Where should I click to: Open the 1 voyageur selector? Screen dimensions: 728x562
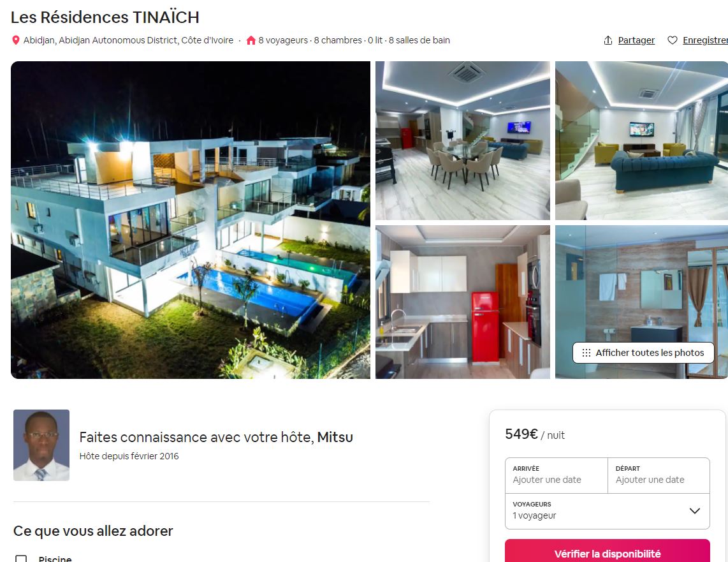608,511
